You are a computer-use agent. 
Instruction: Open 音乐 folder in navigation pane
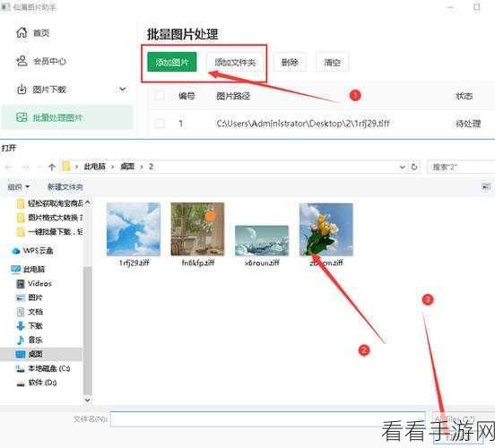[x=29, y=340]
